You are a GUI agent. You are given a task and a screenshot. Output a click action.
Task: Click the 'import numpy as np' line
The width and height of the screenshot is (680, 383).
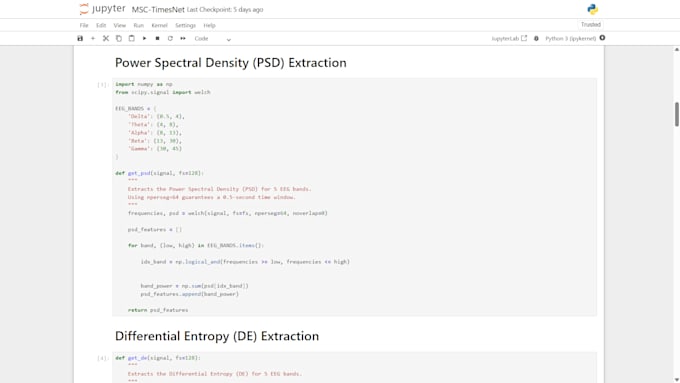click(144, 84)
